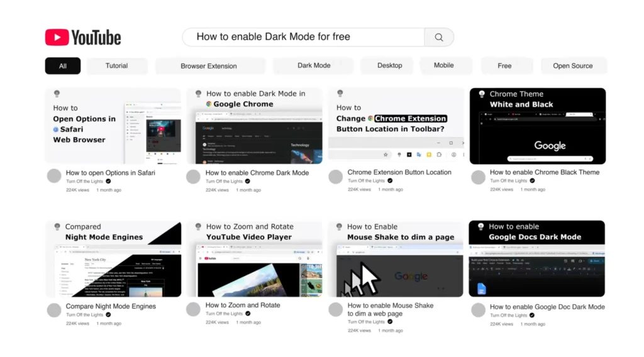644x357 pixels.
Task: Click title 'How to open Options in Safari'
Action: coord(111,173)
